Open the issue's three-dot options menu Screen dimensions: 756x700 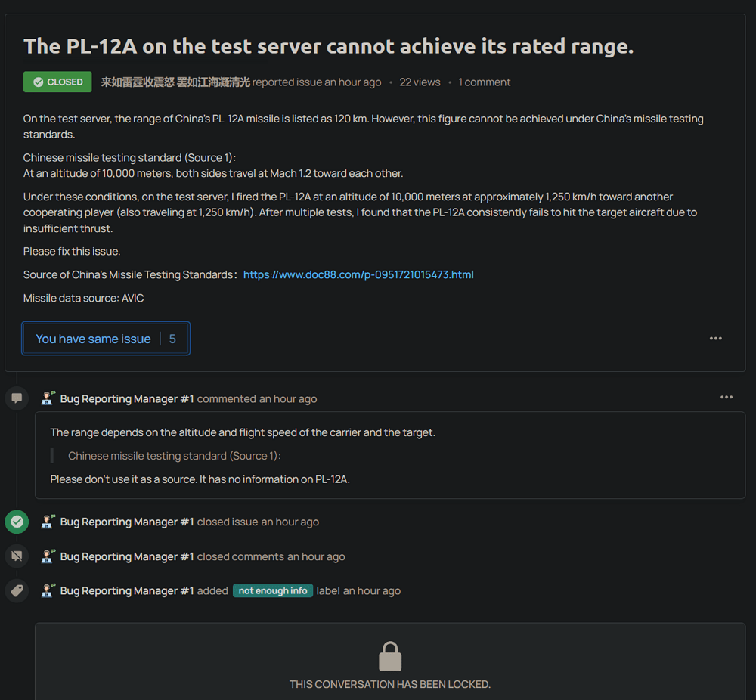click(x=715, y=339)
